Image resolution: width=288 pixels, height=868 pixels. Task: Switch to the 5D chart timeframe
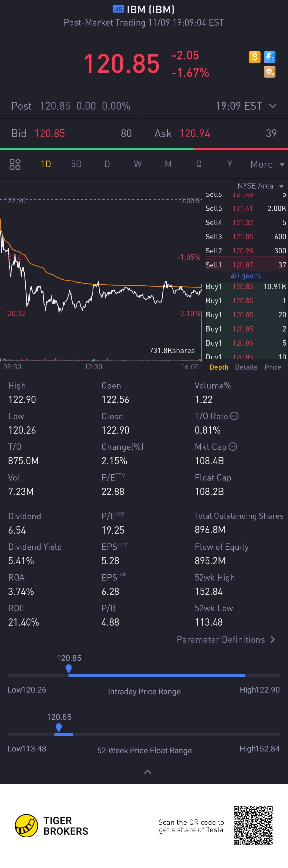click(x=77, y=164)
